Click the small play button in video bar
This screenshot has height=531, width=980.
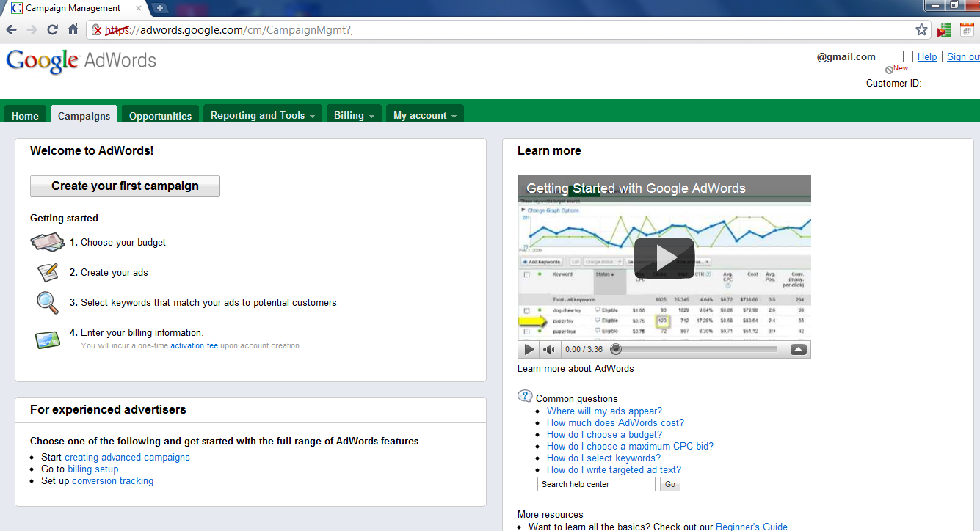click(x=529, y=350)
